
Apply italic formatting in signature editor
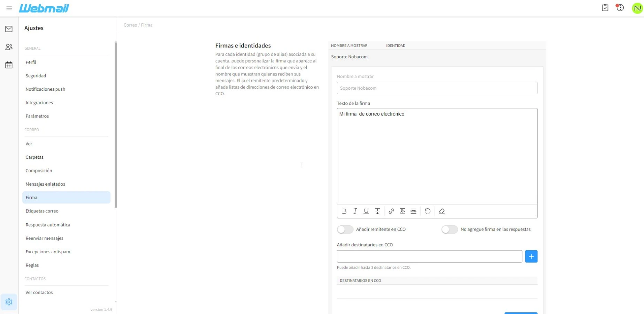click(x=355, y=211)
